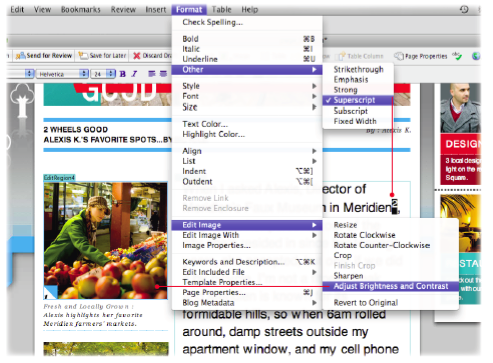
Task: Open the Help menu
Action: coord(250,10)
